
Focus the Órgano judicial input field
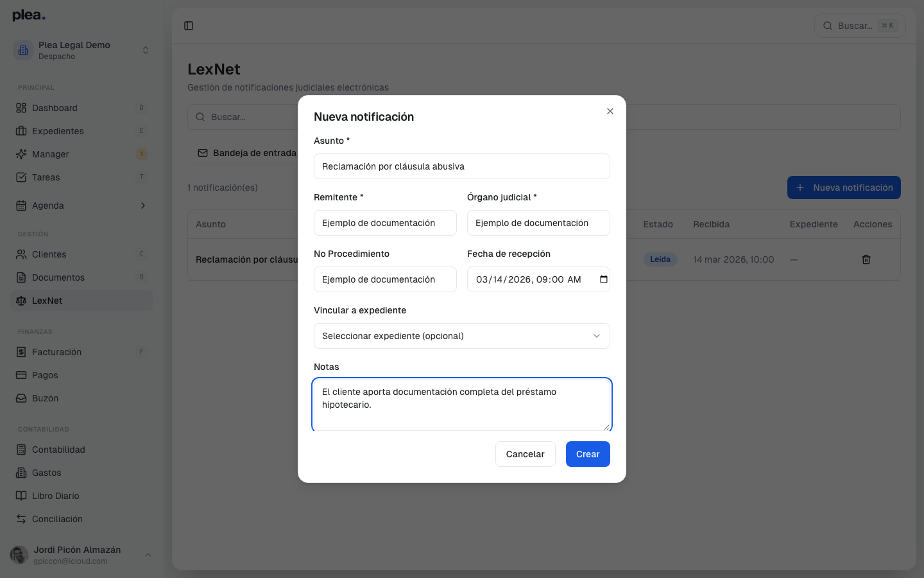click(x=538, y=223)
